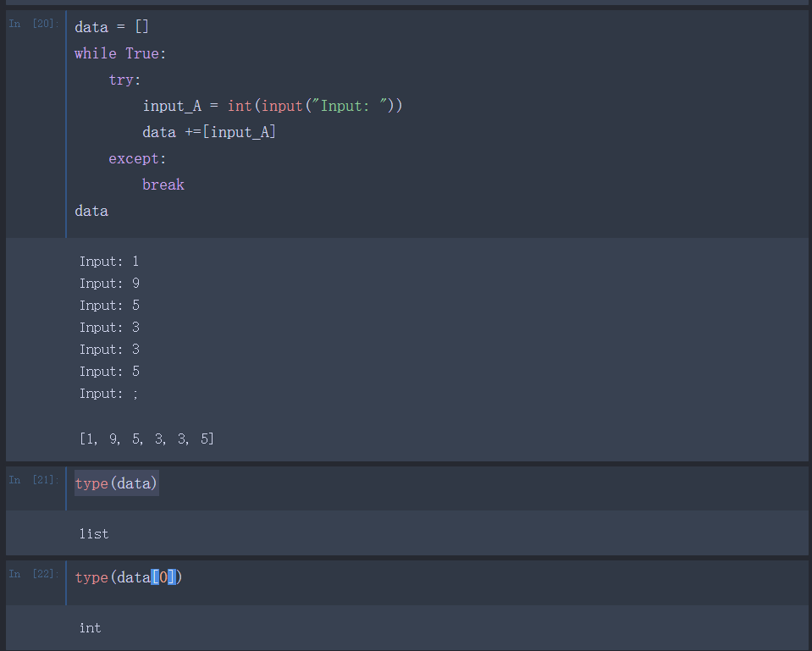Click the 'while True:' code line
The width and height of the screenshot is (812, 651).
[x=120, y=53]
